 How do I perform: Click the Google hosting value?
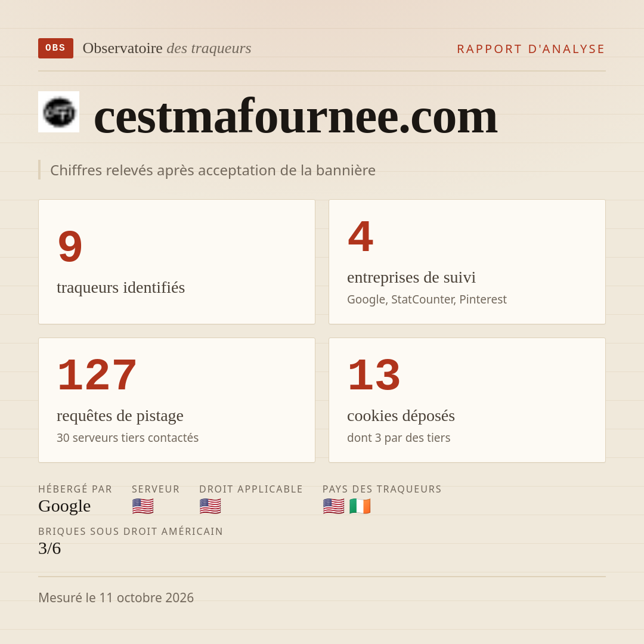(x=64, y=506)
